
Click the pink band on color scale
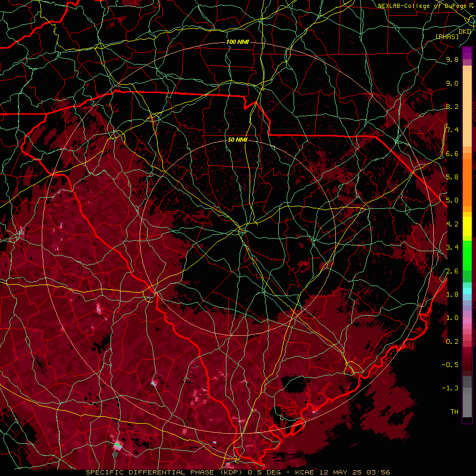467,321
